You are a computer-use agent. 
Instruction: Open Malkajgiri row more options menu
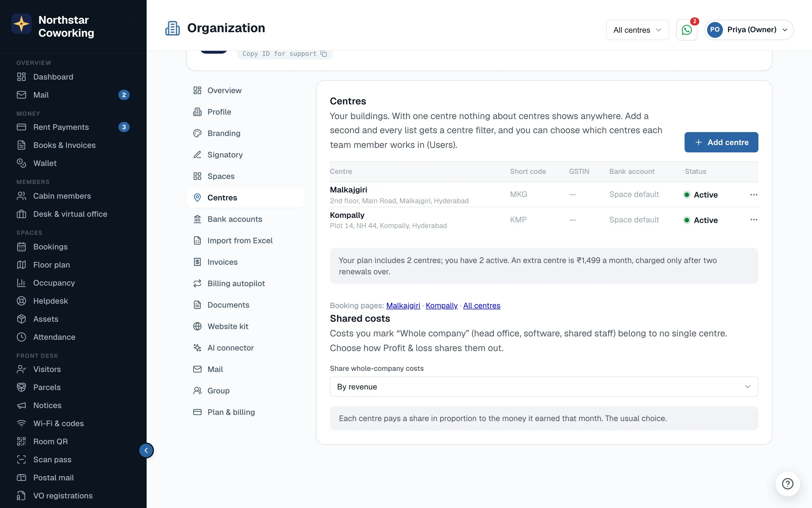tap(754, 195)
